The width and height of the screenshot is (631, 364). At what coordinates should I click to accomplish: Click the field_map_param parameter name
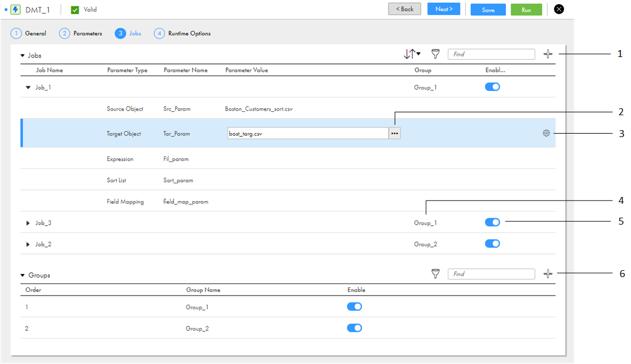pos(186,202)
